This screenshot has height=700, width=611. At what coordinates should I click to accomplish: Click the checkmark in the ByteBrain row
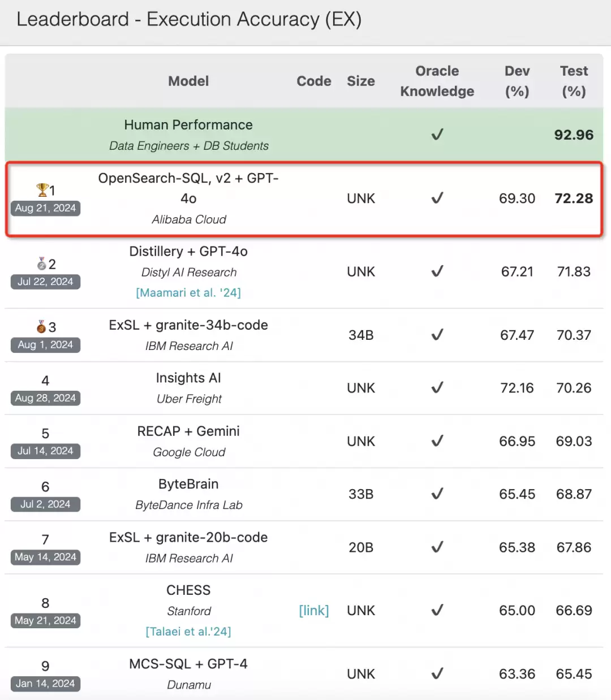[x=437, y=494]
